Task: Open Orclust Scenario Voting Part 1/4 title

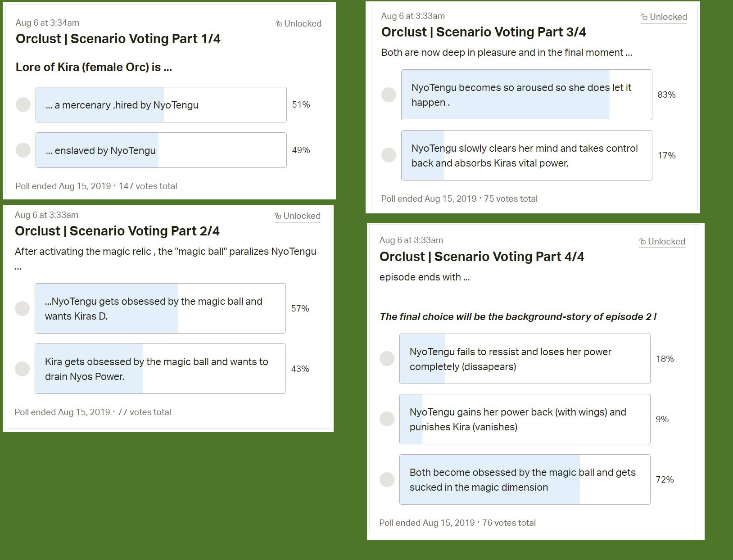Action: click(x=118, y=39)
